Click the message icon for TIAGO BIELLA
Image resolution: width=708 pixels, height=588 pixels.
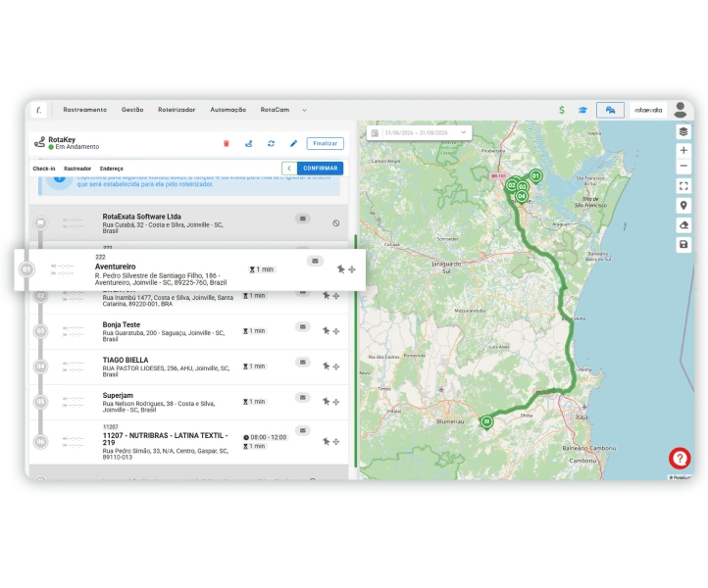pyautogui.click(x=303, y=362)
